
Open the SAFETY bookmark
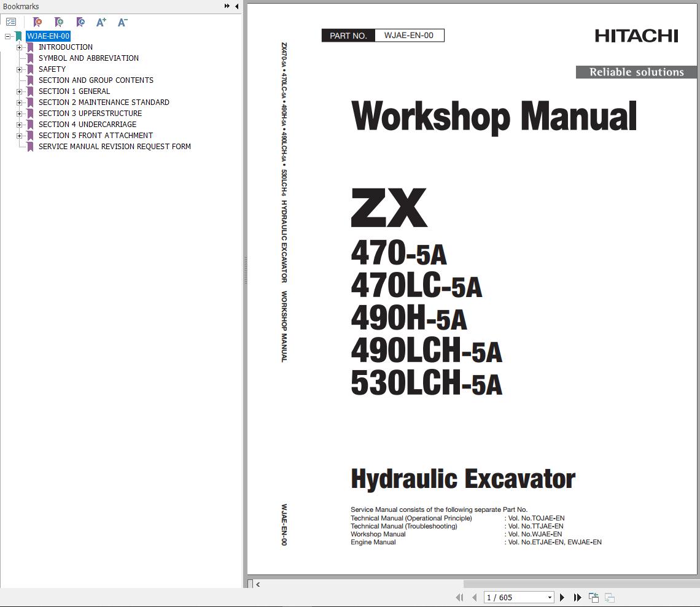(52, 69)
